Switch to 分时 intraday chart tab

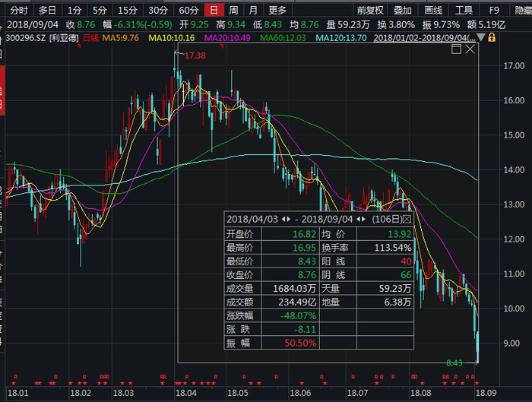coord(18,10)
